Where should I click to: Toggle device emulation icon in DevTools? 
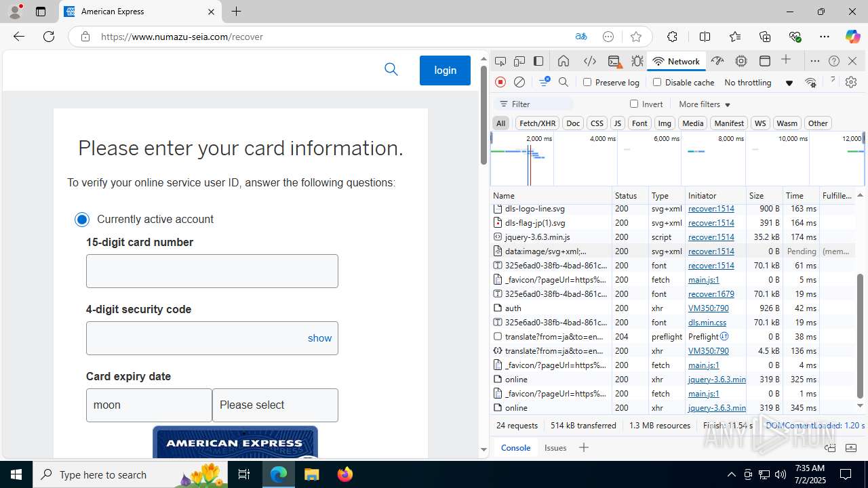pyautogui.click(x=519, y=61)
